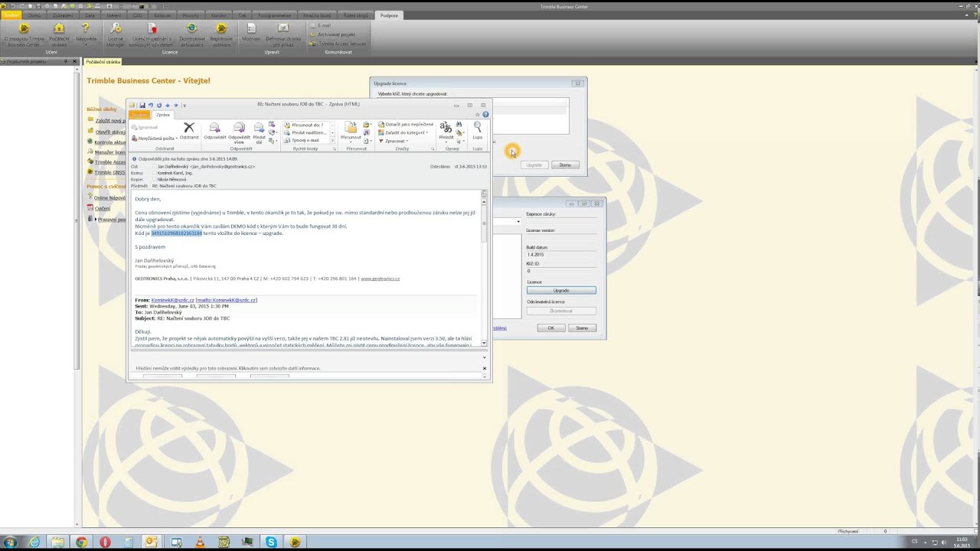Open Zpracovat flag dropdown
Viewport: 980px width, 551px height.
point(394,141)
